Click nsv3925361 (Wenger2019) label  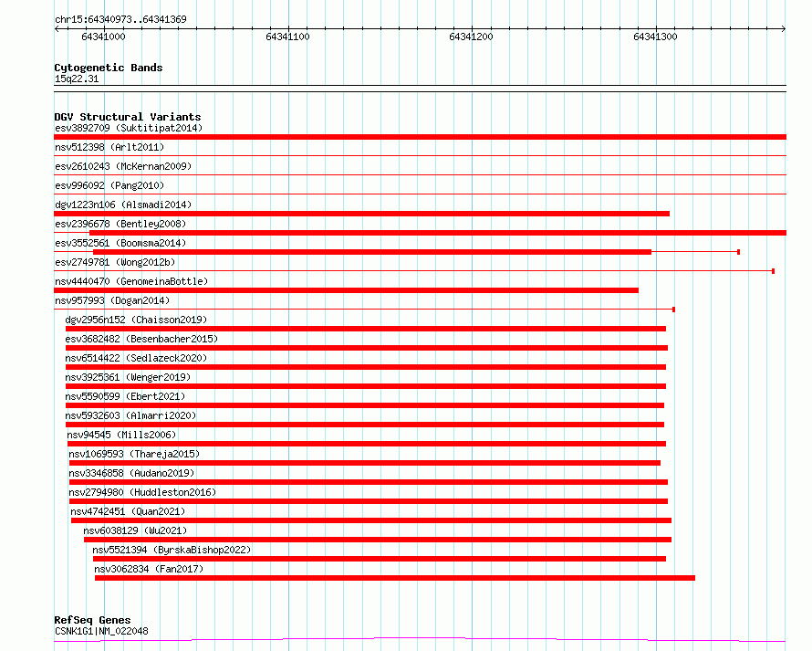point(128,377)
